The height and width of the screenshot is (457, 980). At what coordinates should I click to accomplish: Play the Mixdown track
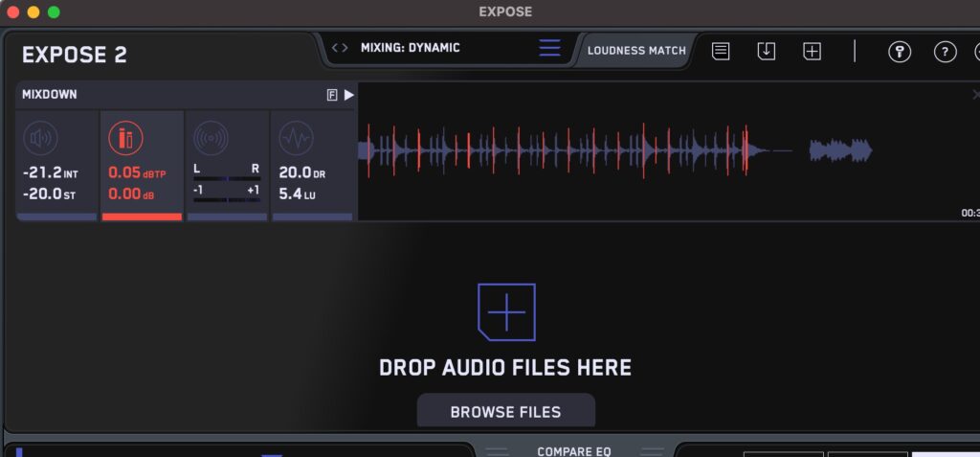pyautogui.click(x=349, y=95)
